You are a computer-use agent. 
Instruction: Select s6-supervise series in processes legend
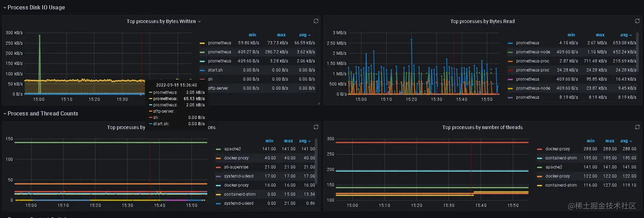(236, 167)
